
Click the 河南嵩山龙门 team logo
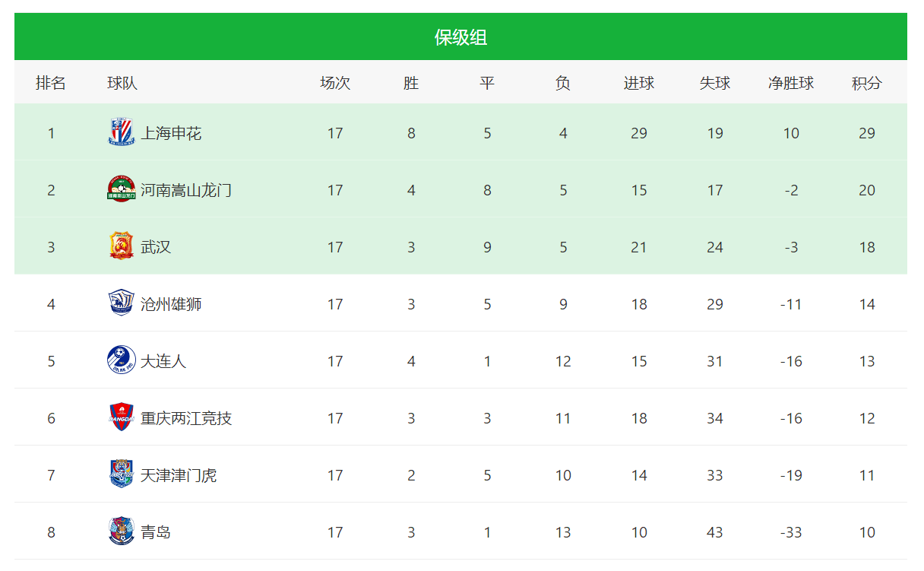(x=121, y=190)
